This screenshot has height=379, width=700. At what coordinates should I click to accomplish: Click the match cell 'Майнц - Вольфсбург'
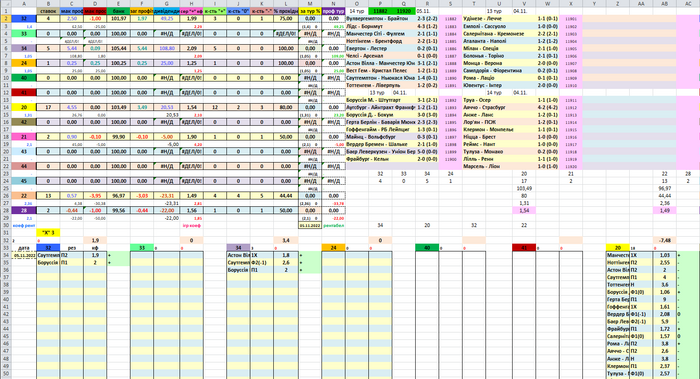[x=380, y=137]
